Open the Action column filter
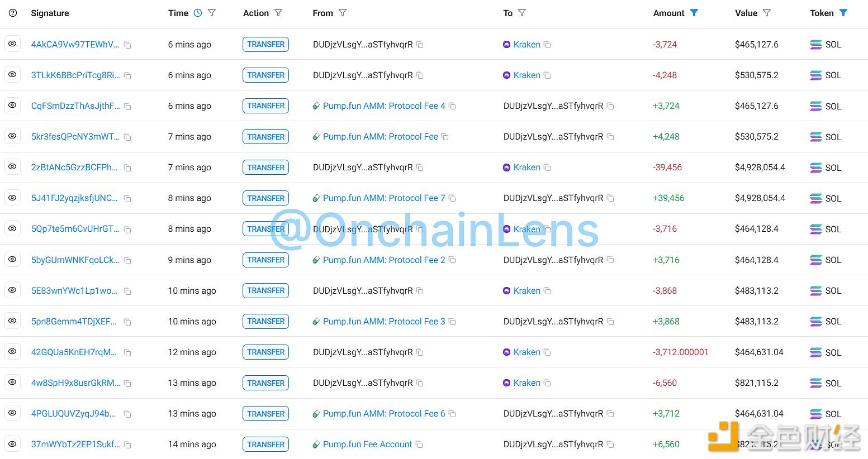 278,13
